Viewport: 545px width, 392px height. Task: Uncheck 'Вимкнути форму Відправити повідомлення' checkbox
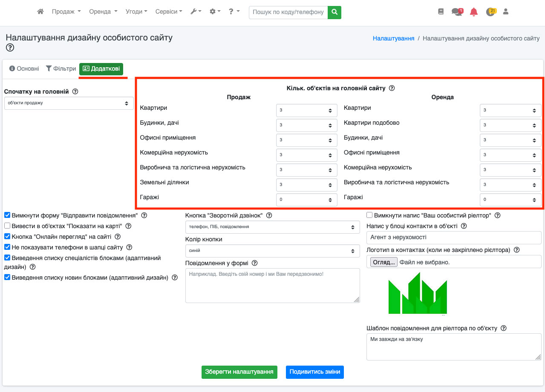tap(7, 215)
